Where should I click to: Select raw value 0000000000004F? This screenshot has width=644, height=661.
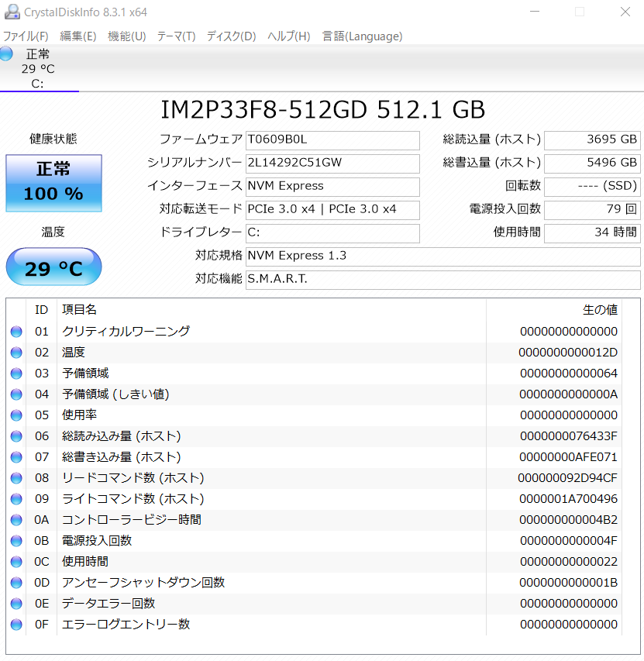point(569,541)
